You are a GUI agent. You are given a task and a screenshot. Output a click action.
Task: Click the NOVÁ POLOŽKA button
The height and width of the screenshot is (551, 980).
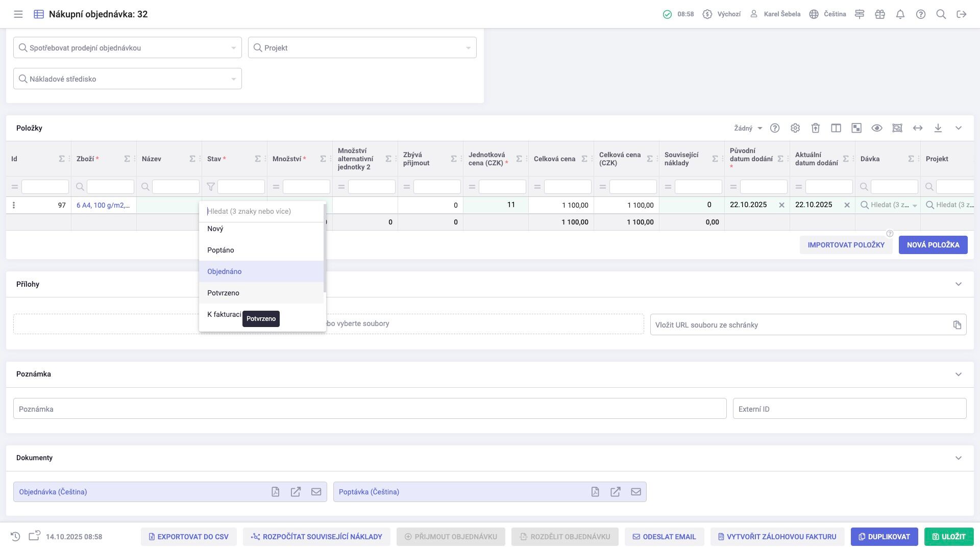[x=933, y=245]
